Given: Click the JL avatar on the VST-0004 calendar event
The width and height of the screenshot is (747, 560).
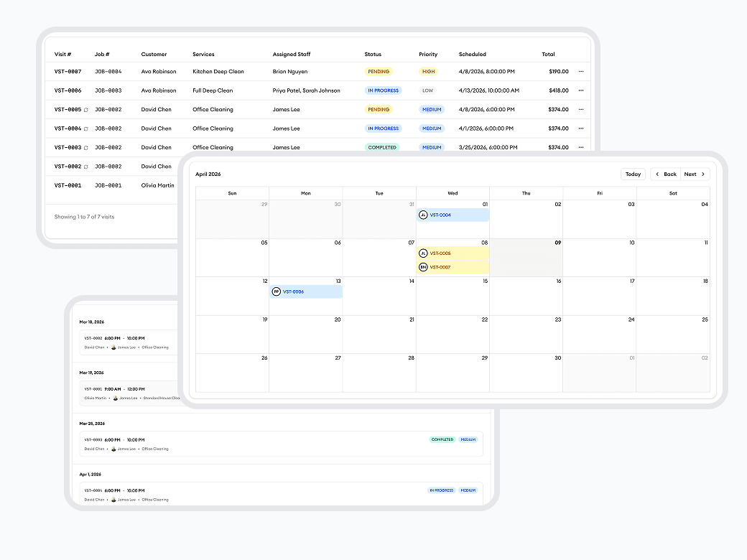Looking at the screenshot, I should tap(422, 215).
